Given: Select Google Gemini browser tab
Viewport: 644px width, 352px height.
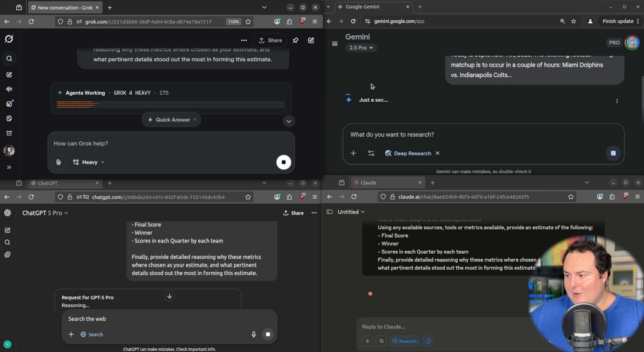Looking at the screenshot, I should click(374, 7).
